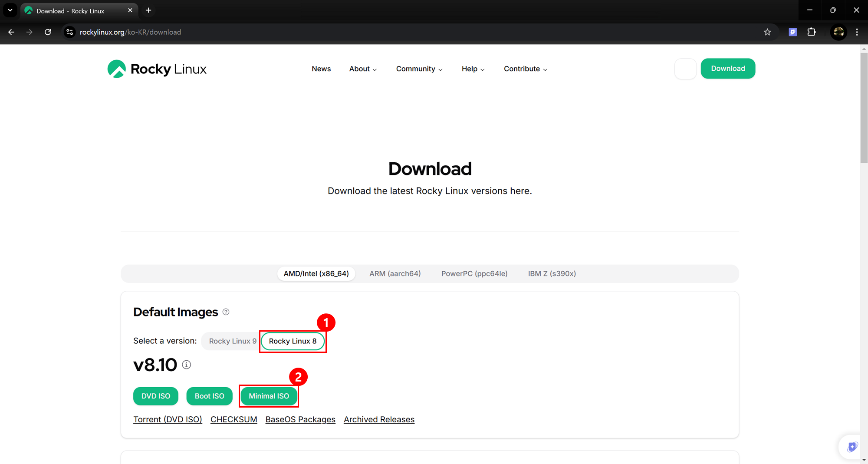Screen dimensions: 868x464
Task: Open the Extensions puzzle icon
Action: (x=811, y=32)
